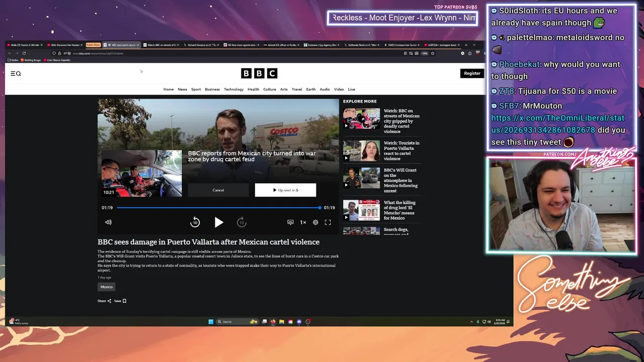The width and height of the screenshot is (644, 362).
Task: Open the Business section
Action: 212,89
